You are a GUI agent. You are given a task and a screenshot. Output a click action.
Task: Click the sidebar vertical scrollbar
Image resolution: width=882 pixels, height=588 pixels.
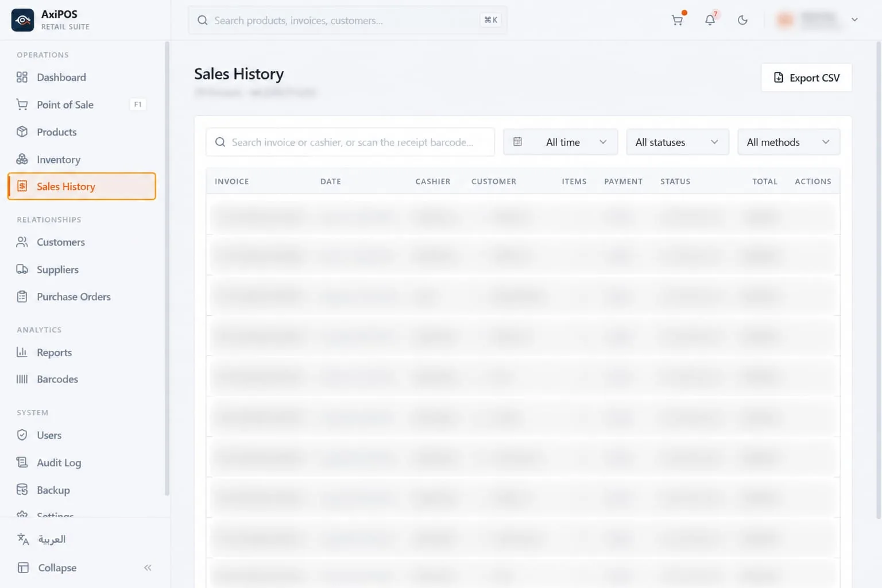pyautogui.click(x=167, y=268)
